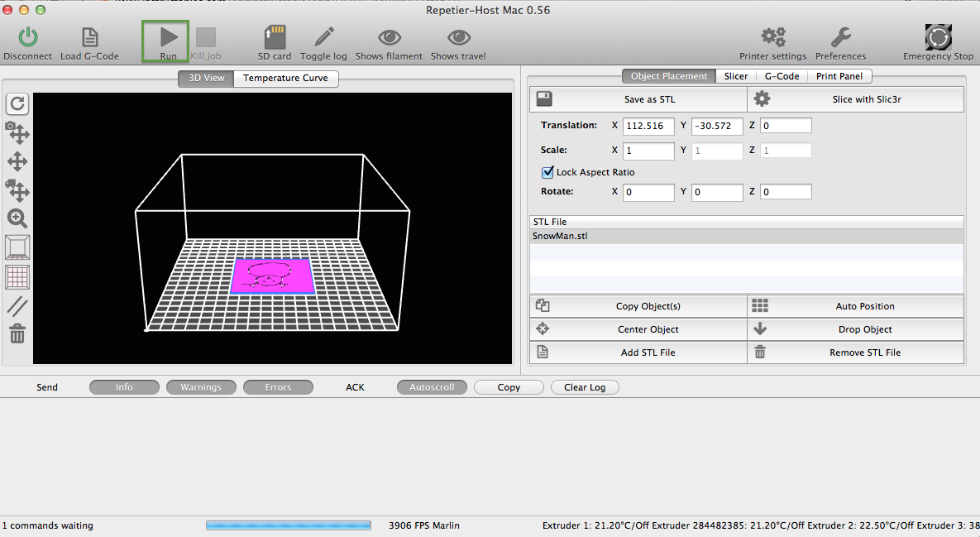Viewport: 980px width, 537px height.
Task: Click the "1 commands waiting" status text
Action: pos(47,525)
